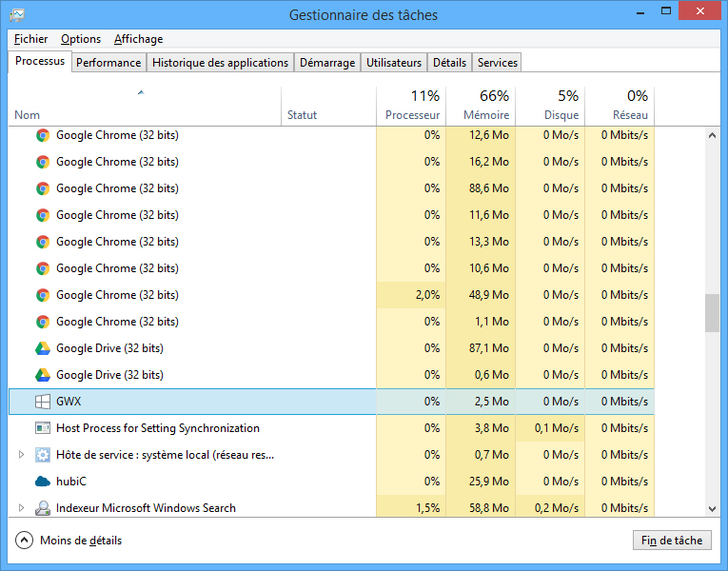Switch to the Démarrage tab
The image size is (728, 571).
(326, 63)
